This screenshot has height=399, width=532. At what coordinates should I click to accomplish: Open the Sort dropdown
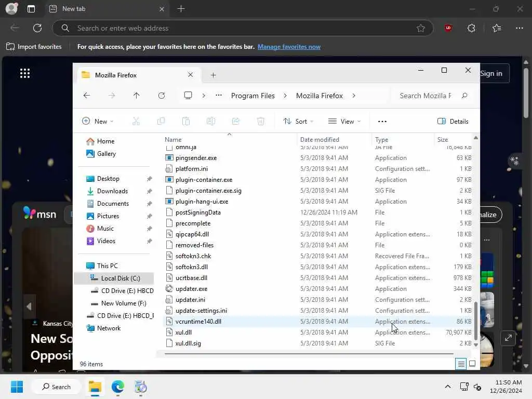pyautogui.click(x=299, y=121)
